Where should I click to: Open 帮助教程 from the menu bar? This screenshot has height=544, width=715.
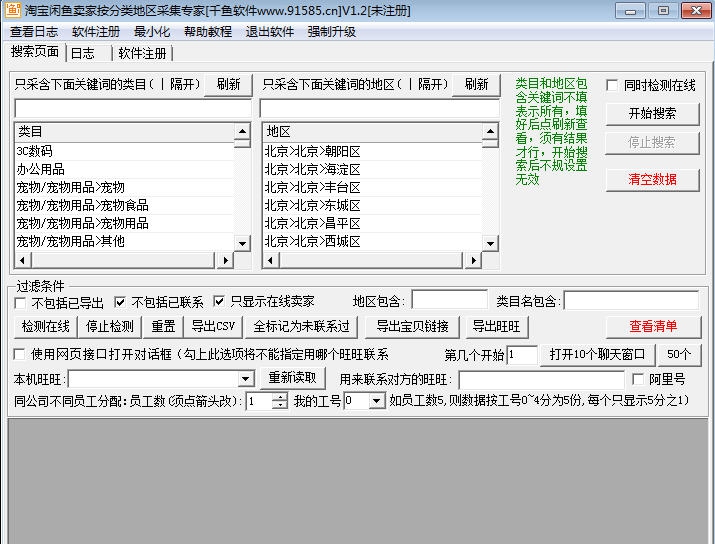click(208, 32)
